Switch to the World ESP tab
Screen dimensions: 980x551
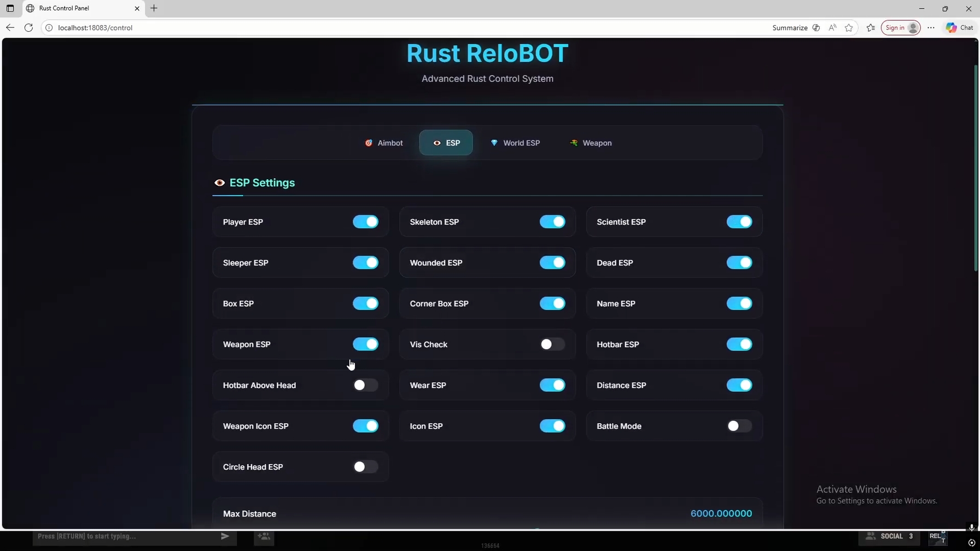(x=515, y=143)
